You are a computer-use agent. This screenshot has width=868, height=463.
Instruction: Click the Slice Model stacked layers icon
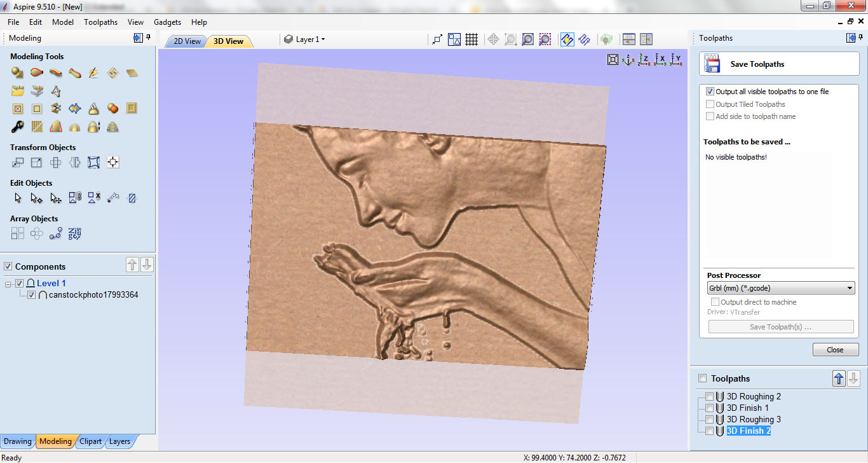113,127
